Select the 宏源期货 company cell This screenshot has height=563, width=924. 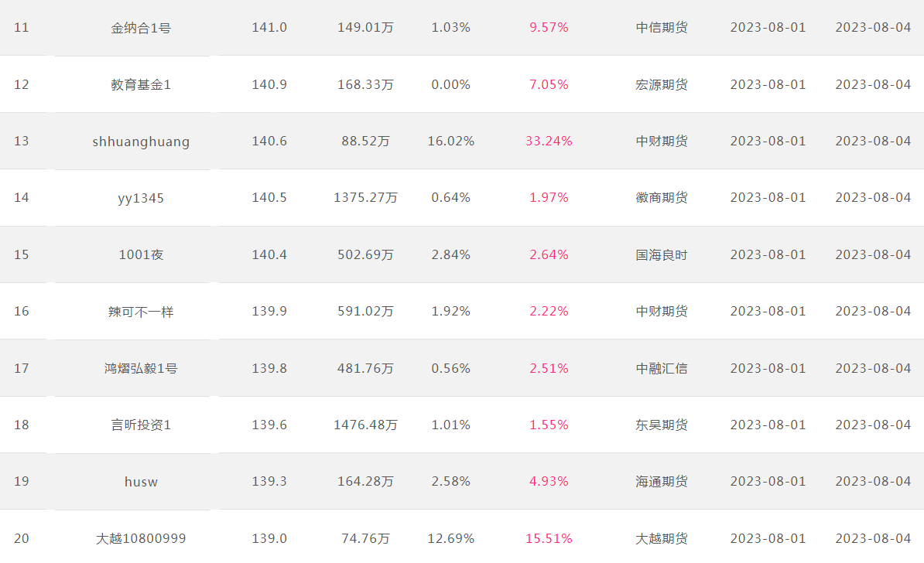(x=661, y=85)
